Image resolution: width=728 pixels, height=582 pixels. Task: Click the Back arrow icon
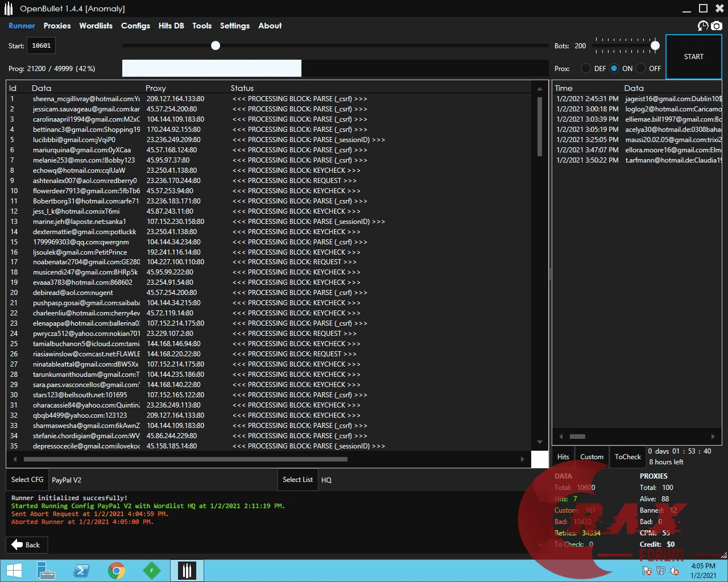[x=17, y=544]
